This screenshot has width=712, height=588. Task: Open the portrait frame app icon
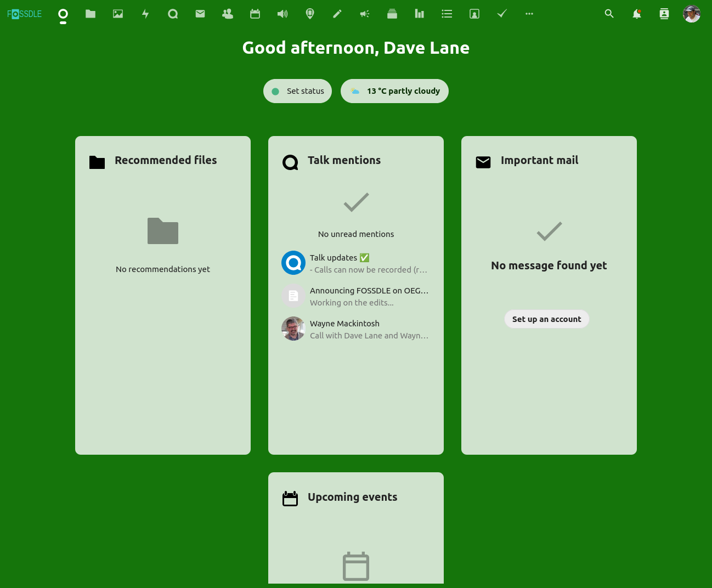474,14
